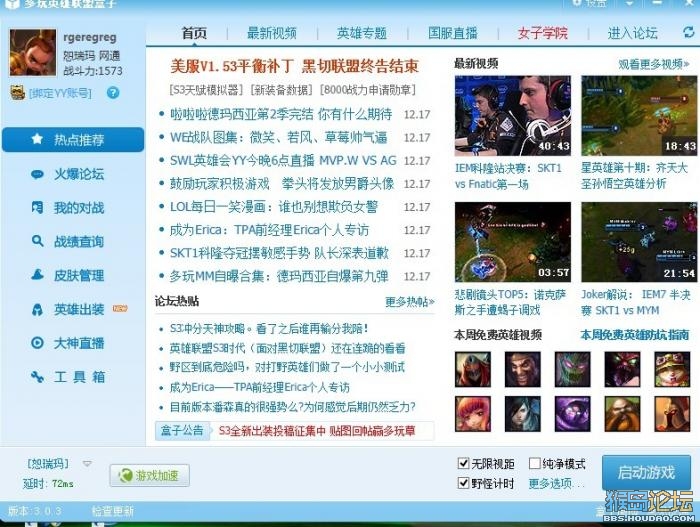The width and height of the screenshot is (700, 527).
Task: Select the purple orb hero portrait
Action: (572, 414)
